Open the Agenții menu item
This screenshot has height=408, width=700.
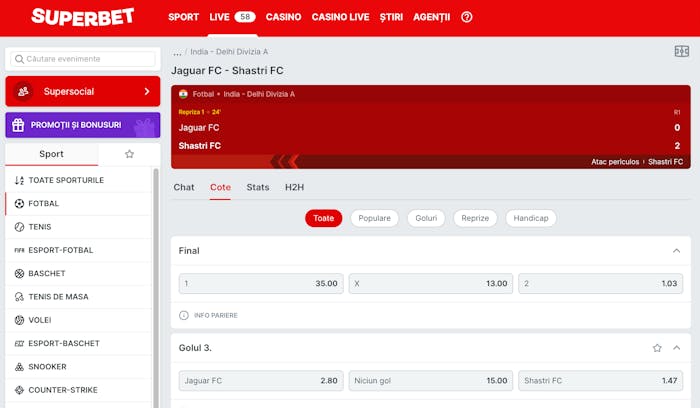point(432,17)
